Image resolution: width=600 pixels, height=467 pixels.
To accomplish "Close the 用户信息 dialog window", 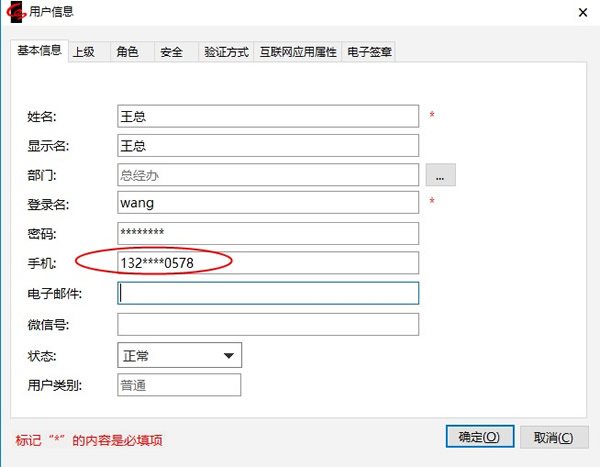I will click(583, 11).
